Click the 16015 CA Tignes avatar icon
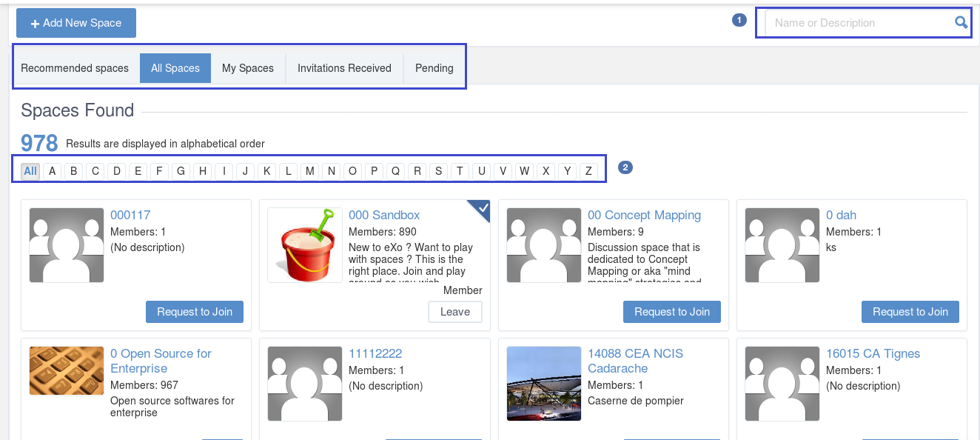The height and width of the screenshot is (440, 980). tap(782, 384)
